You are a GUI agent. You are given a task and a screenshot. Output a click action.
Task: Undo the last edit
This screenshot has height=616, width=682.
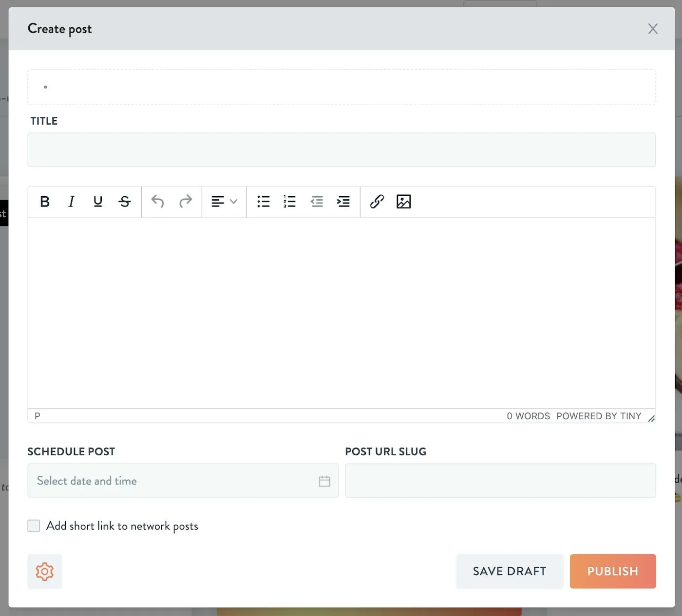click(x=158, y=202)
